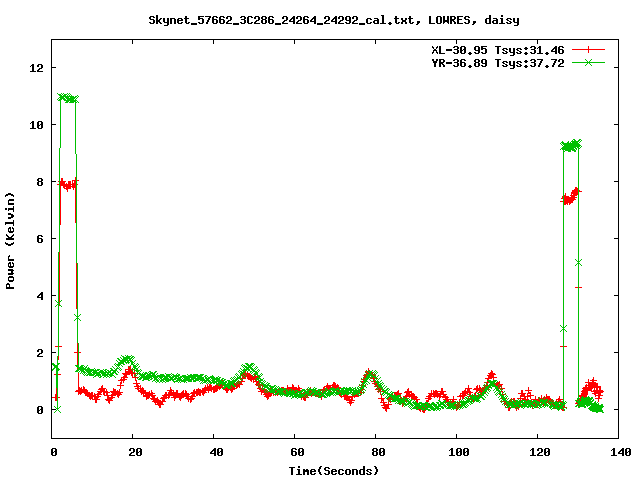Viewport: 640px width, 480px height.
Task: Click the red calibration plateau near 8 Kelvin at plot start
Action: point(68,184)
